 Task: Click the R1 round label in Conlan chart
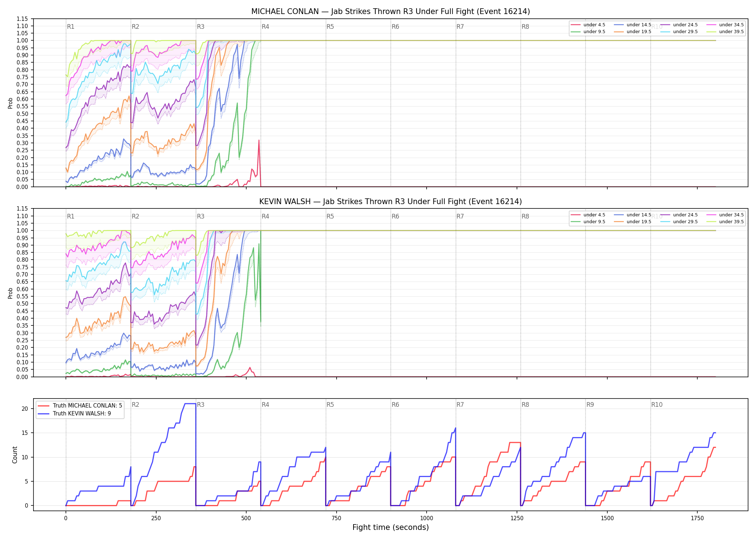(x=71, y=27)
